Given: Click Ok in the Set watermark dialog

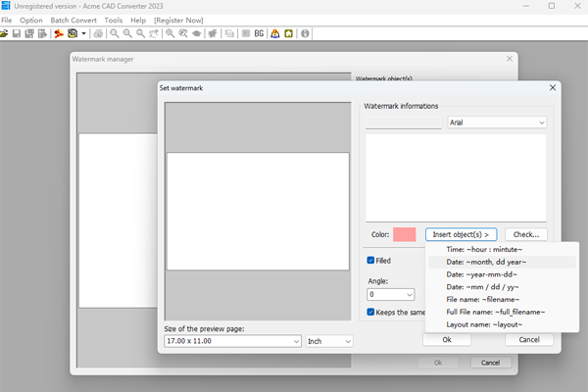Looking at the screenshot, I should click(447, 340).
